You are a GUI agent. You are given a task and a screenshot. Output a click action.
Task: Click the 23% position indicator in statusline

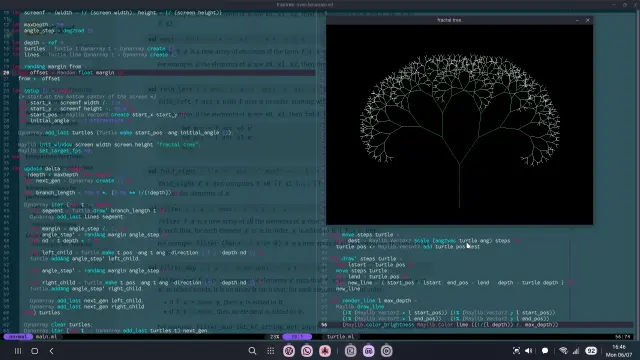275,337
